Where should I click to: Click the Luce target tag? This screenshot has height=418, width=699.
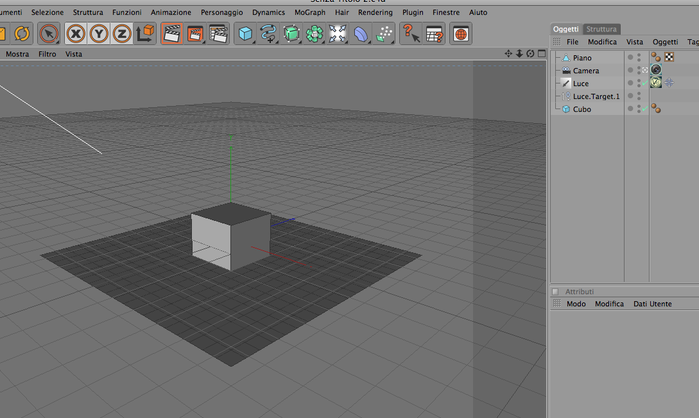coord(669,82)
